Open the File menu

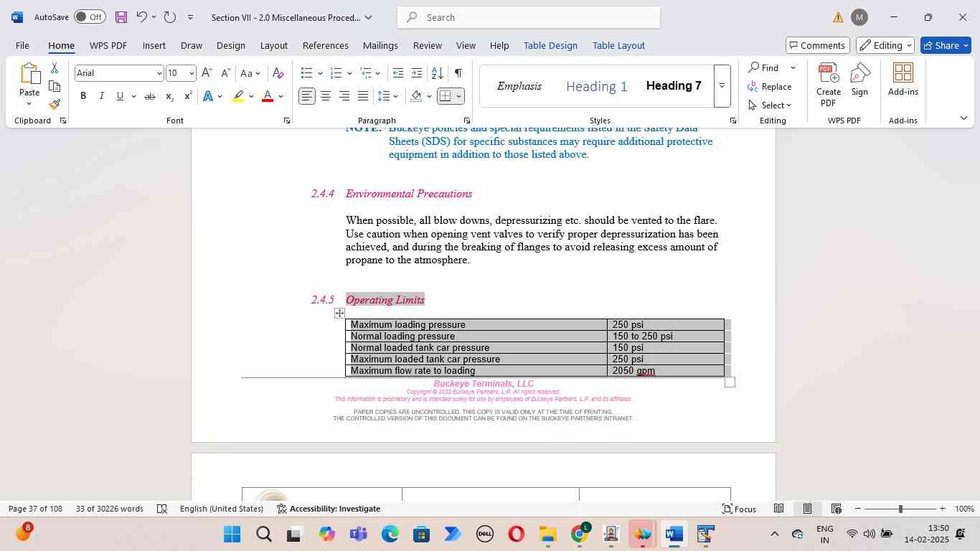tap(22, 45)
